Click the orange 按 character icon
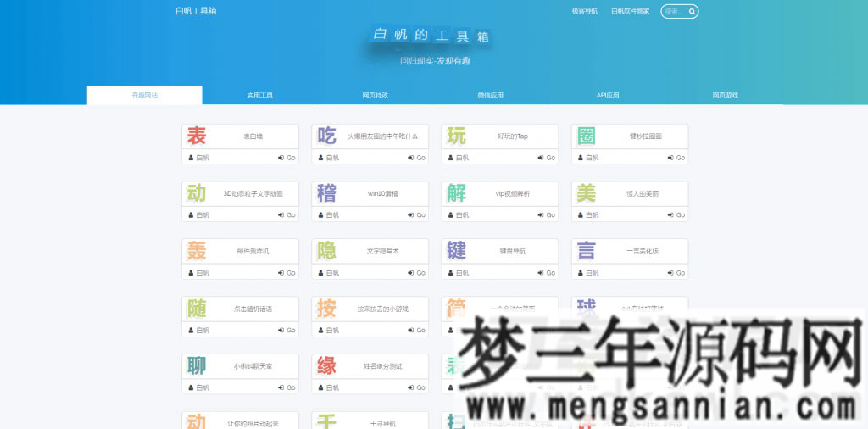 point(326,309)
